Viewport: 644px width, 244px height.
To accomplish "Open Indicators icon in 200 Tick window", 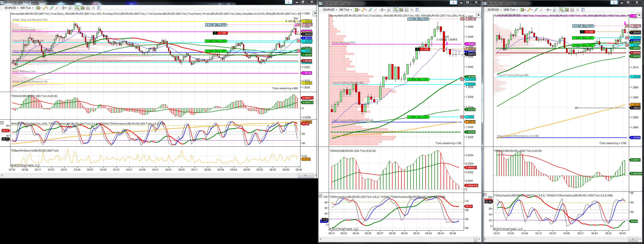I will [407, 10].
